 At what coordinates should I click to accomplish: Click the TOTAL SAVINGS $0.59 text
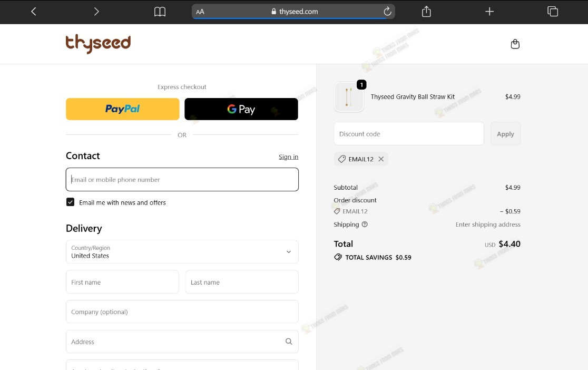[378, 257]
